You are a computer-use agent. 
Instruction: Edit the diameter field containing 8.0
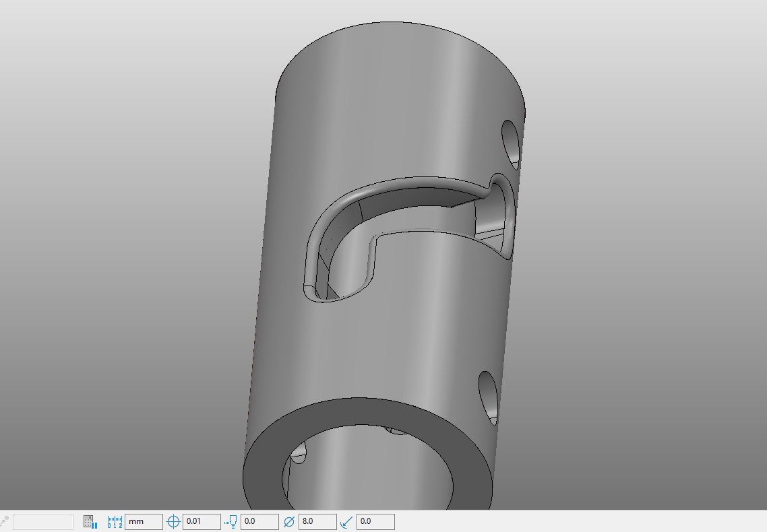pyautogui.click(x=317, y=521)
